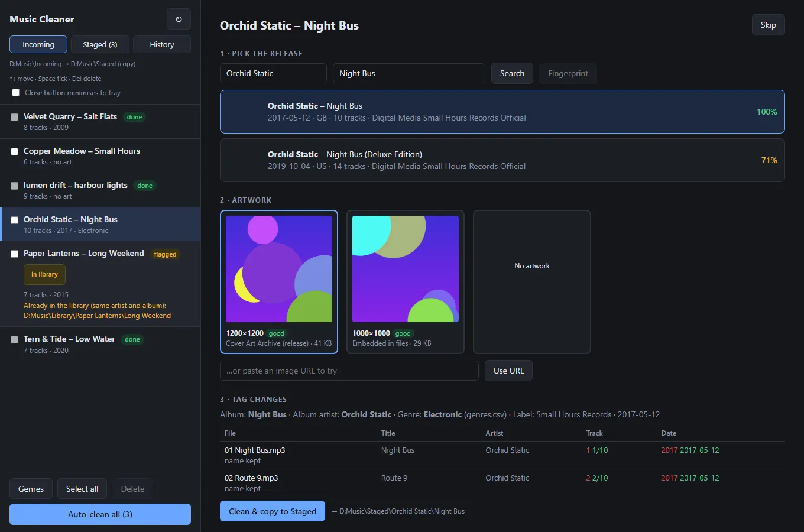Click the refresh icon beside Music Cleaner
This screenshot has width=804, height=532.
pyautogui.click(x=179, y=19)
